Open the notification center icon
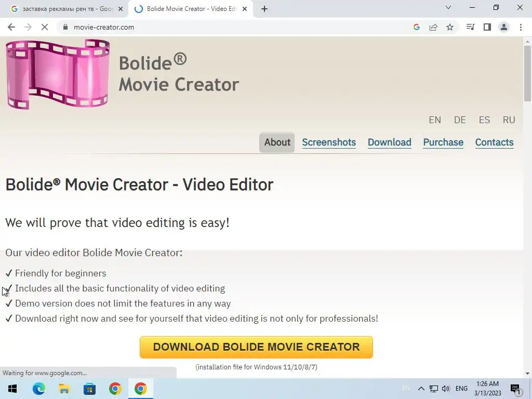 tap(516, 389)
